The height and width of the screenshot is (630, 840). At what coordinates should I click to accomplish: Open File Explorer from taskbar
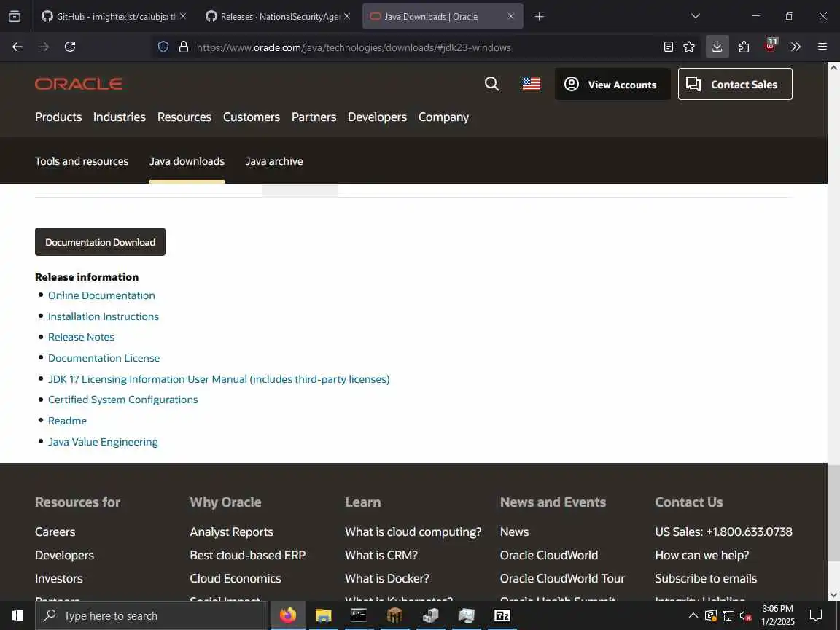click(324, 615)
